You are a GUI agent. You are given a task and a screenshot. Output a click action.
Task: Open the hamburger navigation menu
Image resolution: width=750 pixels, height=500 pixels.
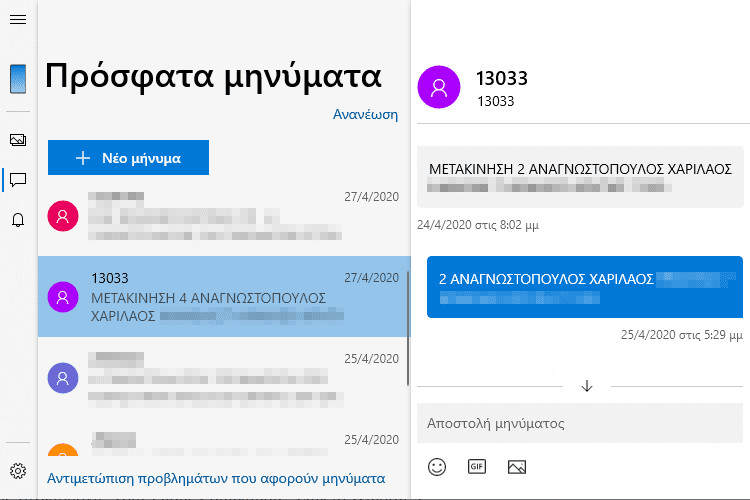coord(18,19)
